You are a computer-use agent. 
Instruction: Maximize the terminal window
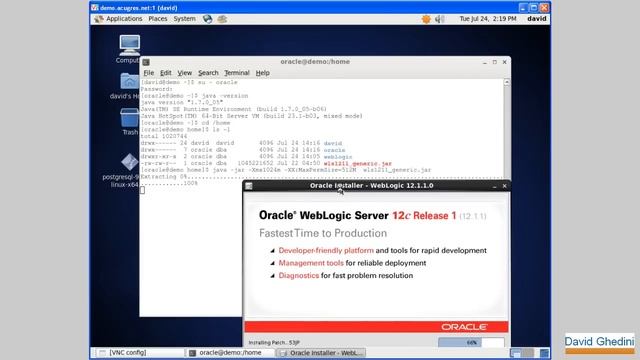[494, 62]
